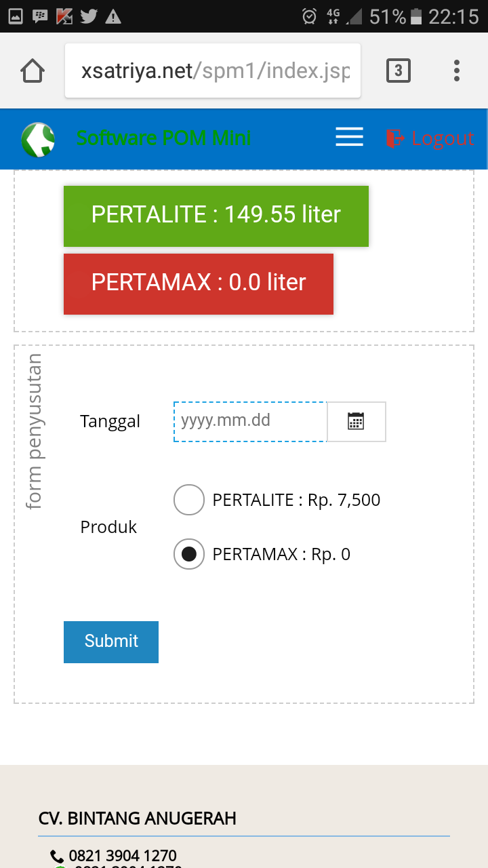Open the hamburger navigation menu
Image resolution: width=488 pixels, height=868 pixels.
click(x=350, y=138)
